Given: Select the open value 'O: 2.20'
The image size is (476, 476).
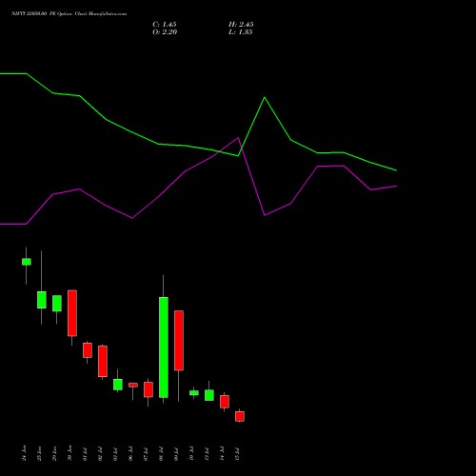Looking at the screenshot, I should click(165, 32).
